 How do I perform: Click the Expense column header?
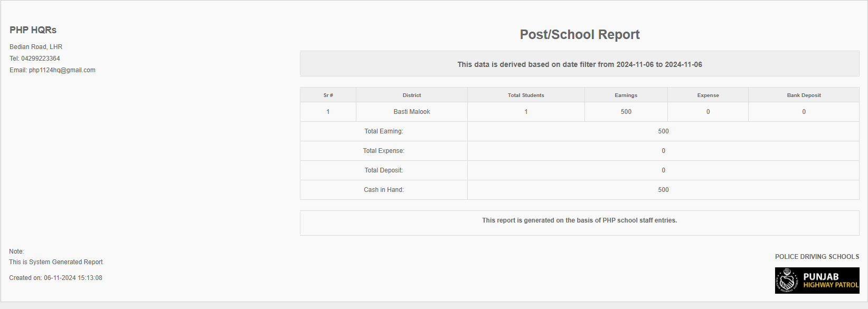pos(707,95)
